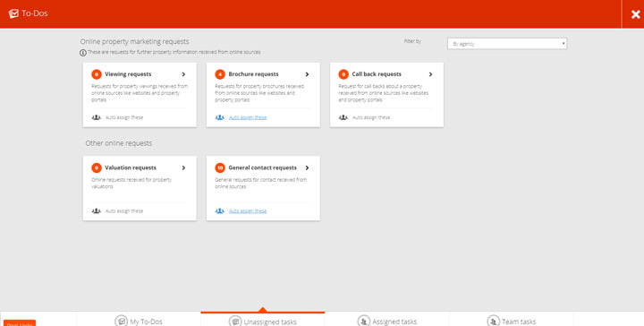Close the To-Dos panel with the X
This screenshot has height=326, width=644.
tap(635, 14)
